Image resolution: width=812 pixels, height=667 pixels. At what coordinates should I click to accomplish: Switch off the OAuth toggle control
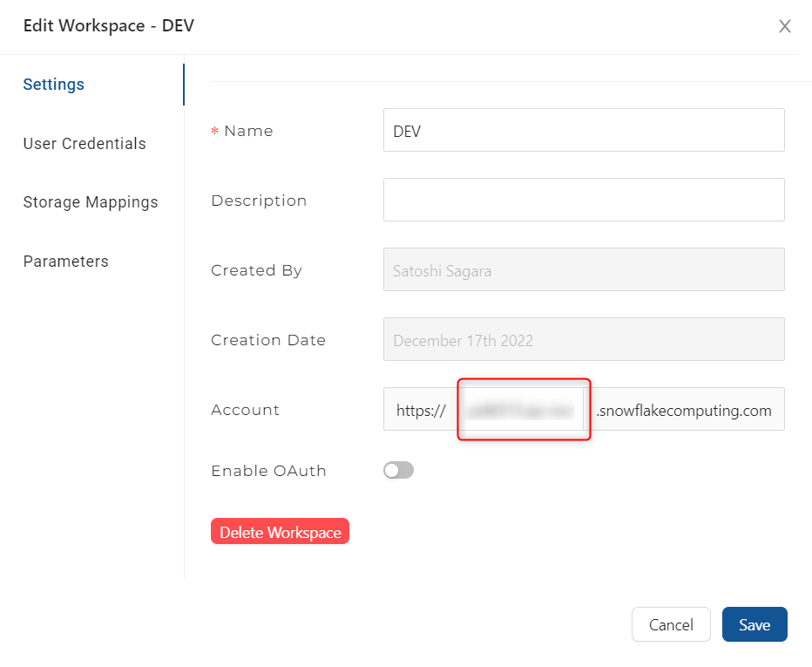[x=397, y=470]
